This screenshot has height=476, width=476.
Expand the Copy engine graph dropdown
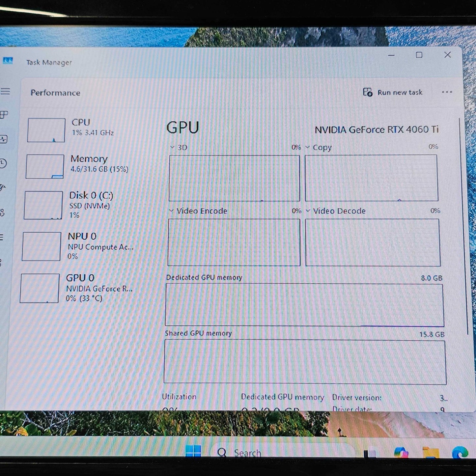click(x=307, y=147)
